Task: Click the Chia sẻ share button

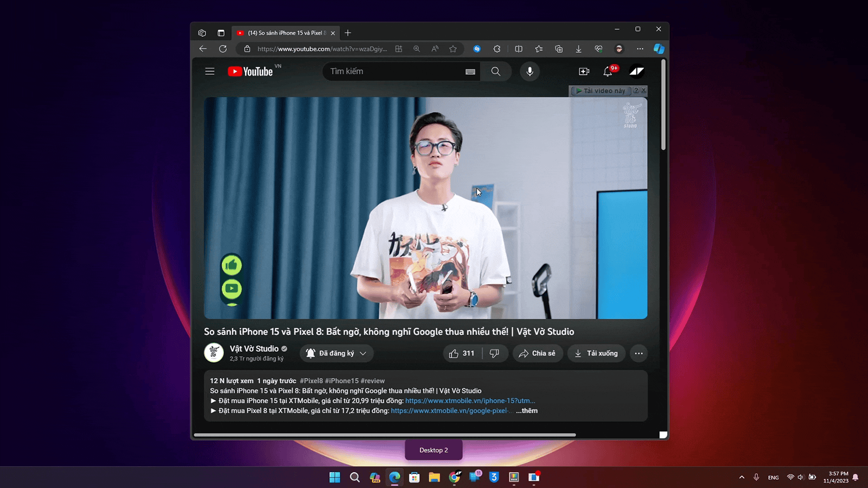Action: tap(538, 354)
